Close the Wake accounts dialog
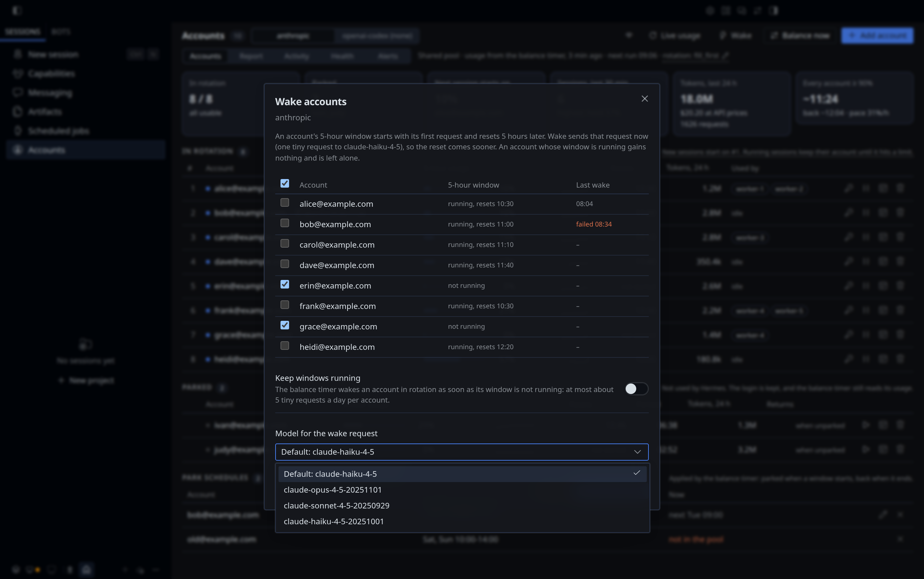924x579 pixels. pos(644,99)
